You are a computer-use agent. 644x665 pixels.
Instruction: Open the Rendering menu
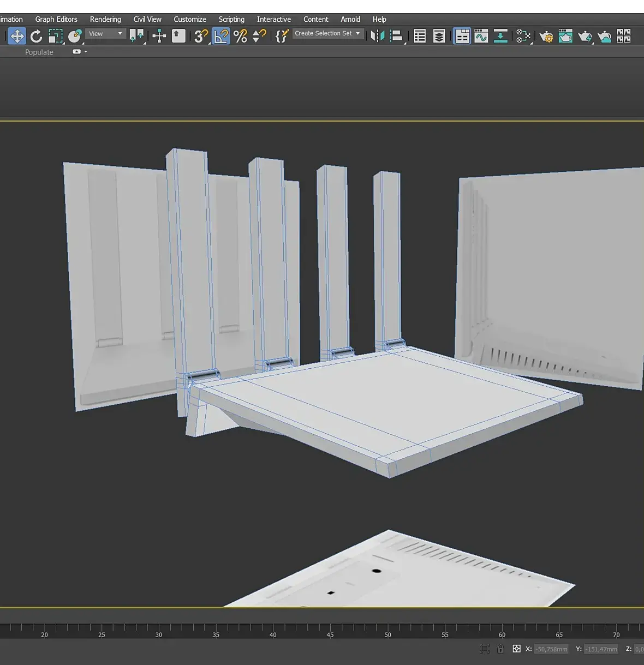tap(105, 19)
